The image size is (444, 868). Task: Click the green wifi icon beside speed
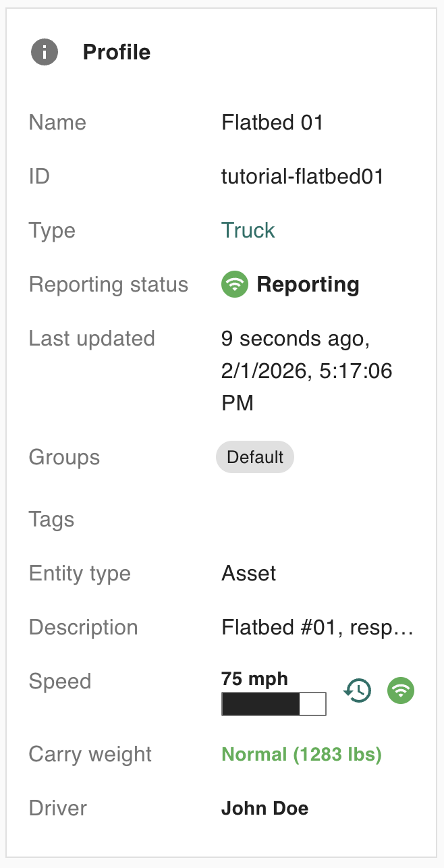(x=401, y=690)
